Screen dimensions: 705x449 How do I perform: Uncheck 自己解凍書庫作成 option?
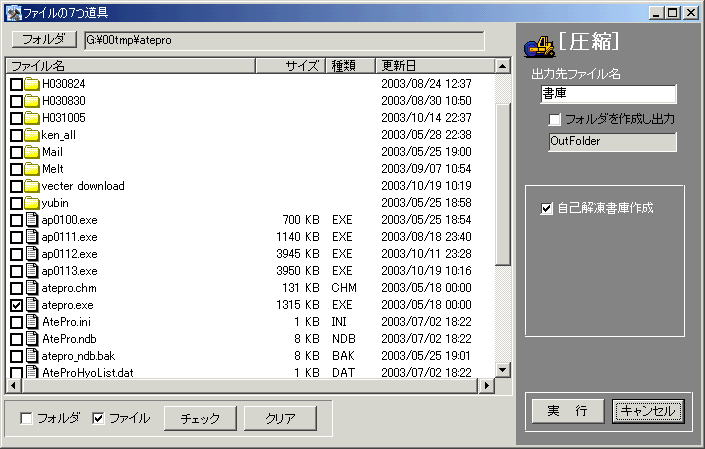[546, 208]
